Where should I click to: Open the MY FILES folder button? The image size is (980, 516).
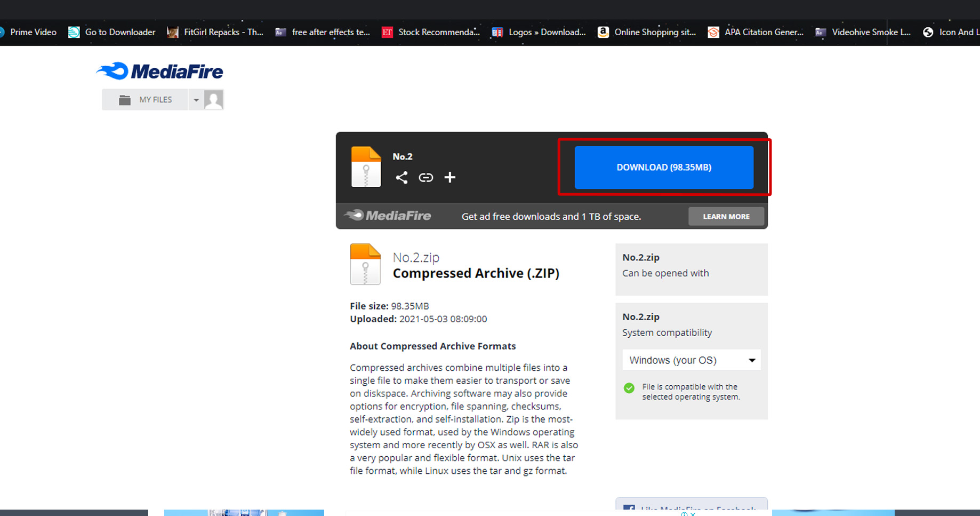pyautogui.click(x=145, y=100)
